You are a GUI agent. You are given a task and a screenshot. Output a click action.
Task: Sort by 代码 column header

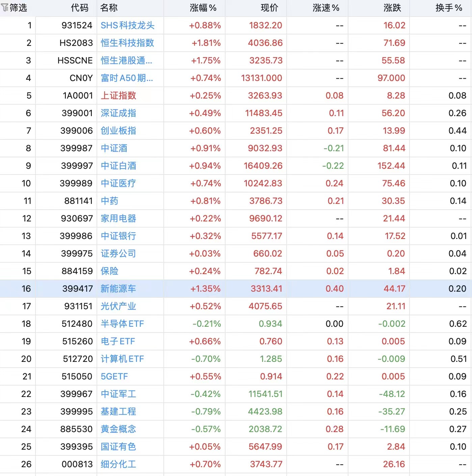pyautogui.click(x=80, y=8)
